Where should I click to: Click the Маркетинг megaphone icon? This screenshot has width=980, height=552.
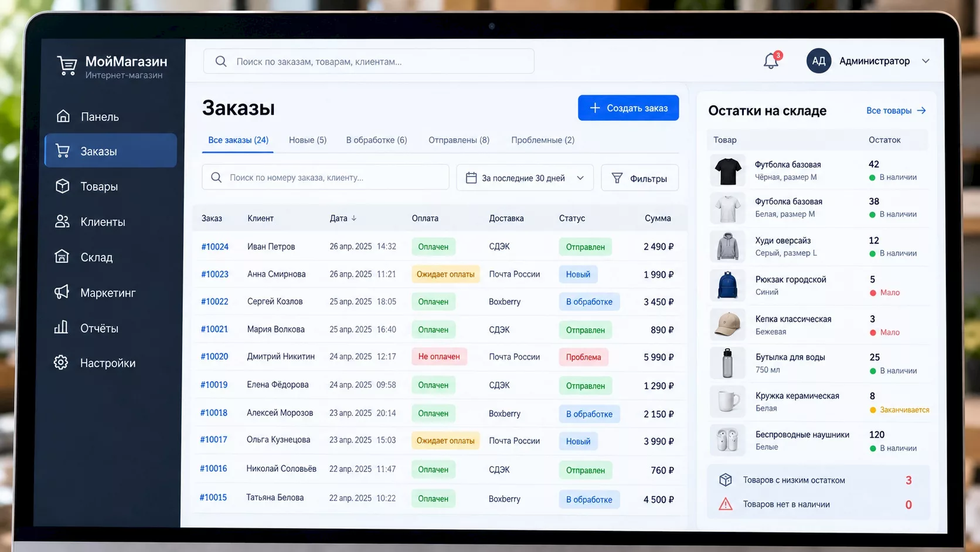point(62,292)
